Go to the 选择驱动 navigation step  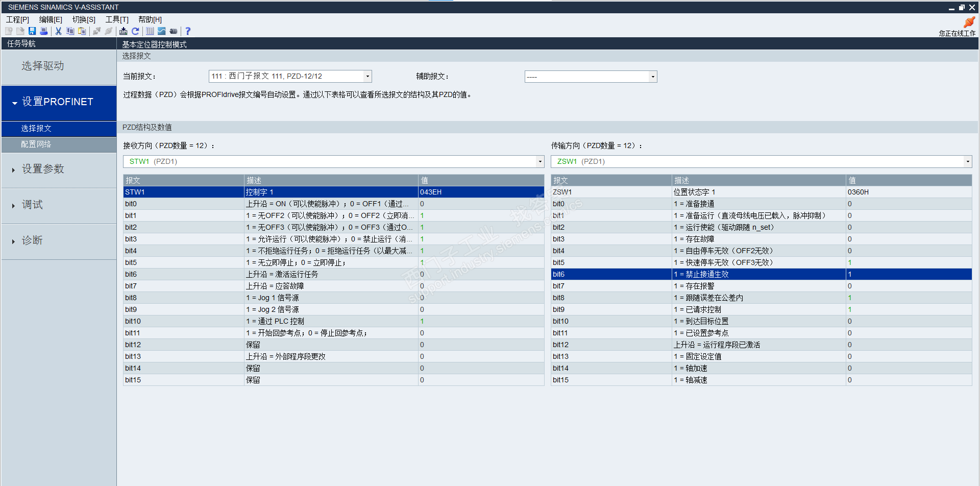(x=59, y=67)
